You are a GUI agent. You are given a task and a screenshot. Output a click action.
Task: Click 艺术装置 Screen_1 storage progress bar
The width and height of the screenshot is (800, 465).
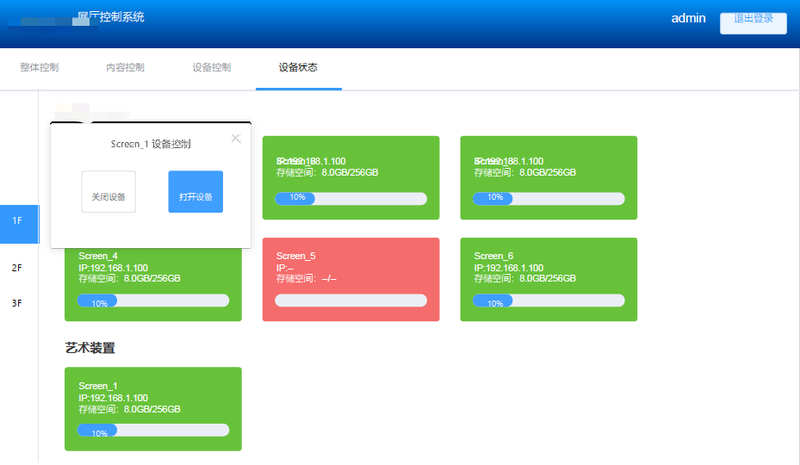click(x=153, y=430)
